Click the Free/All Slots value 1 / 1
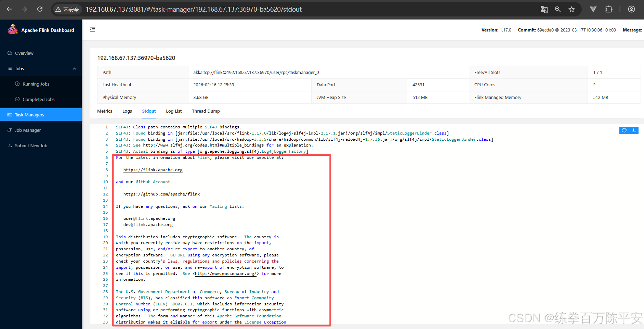The height and width of the screenshot is (329, 644). tap(597, 72)
